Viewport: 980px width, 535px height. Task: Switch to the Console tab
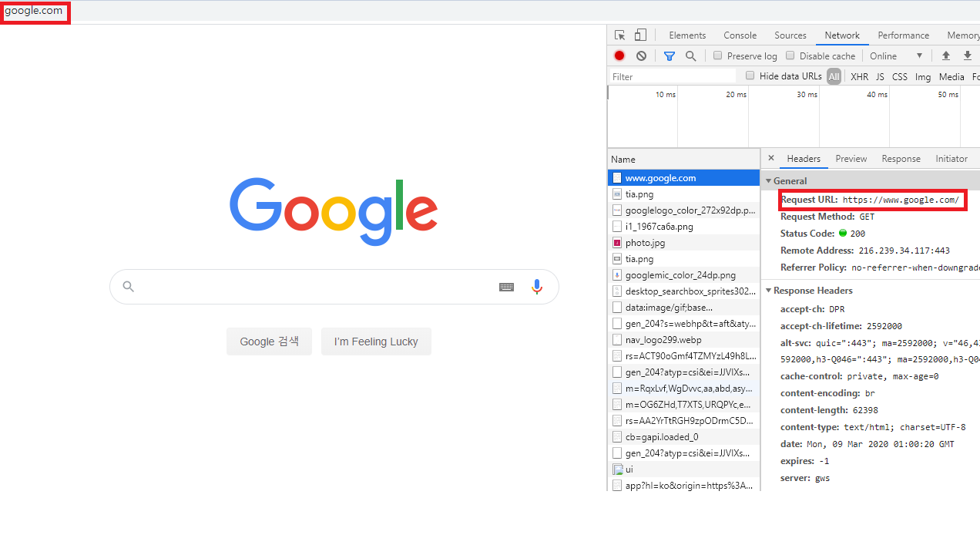click(x=740, y=35)
